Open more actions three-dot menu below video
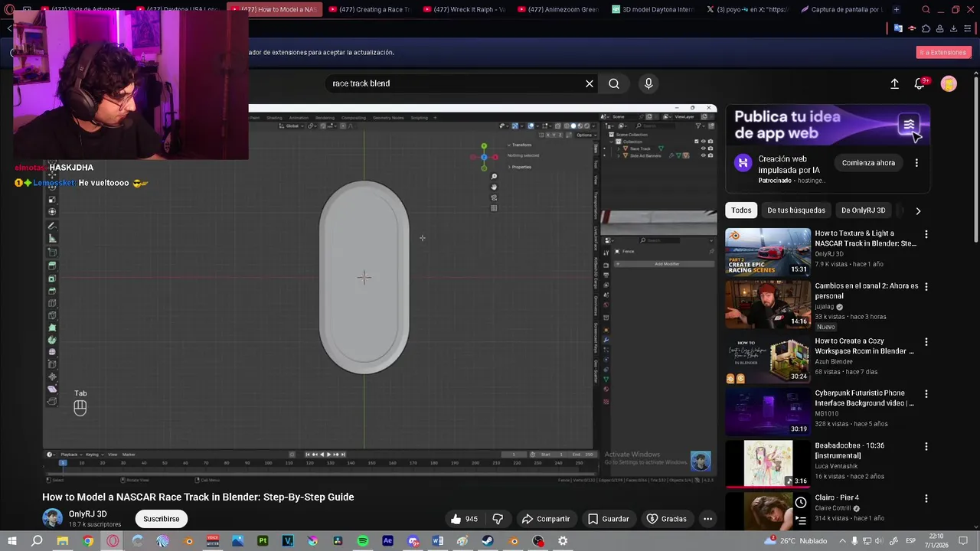 click(707, 519)
